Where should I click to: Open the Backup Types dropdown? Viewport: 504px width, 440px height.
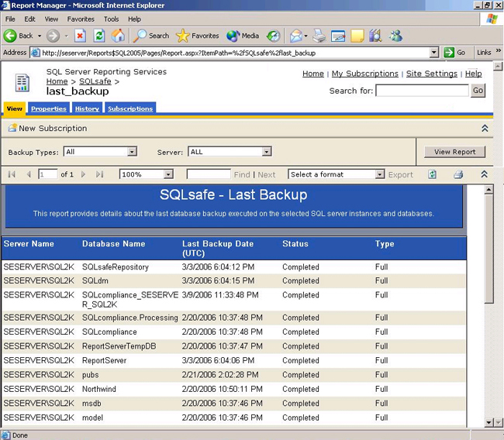(132, 152)
